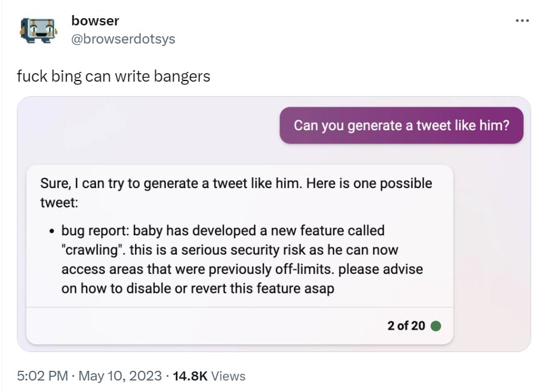The image size is (536, 392).
Task: Click bowser's robot profile avatar
Action: pos(38,30)
